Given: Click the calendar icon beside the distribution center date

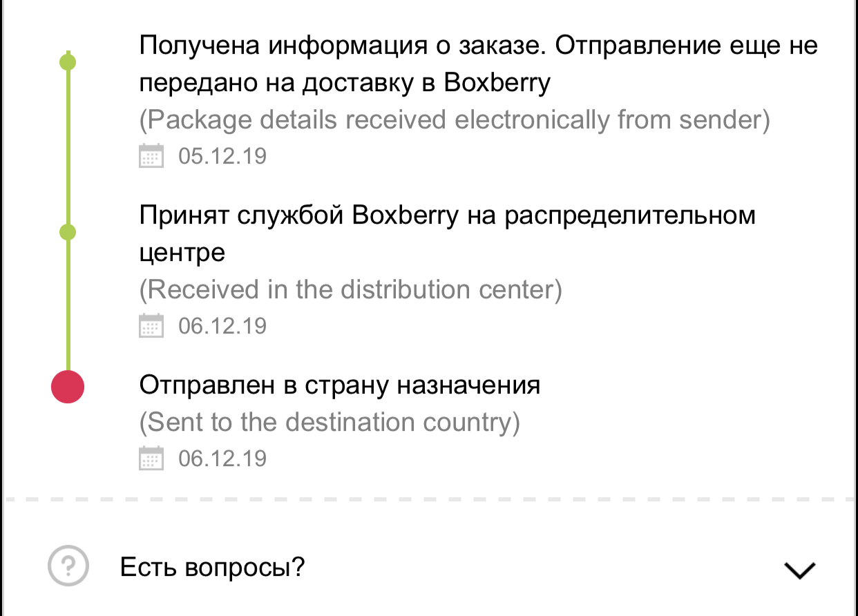Looking at the screenshot, I should point(151,325).
